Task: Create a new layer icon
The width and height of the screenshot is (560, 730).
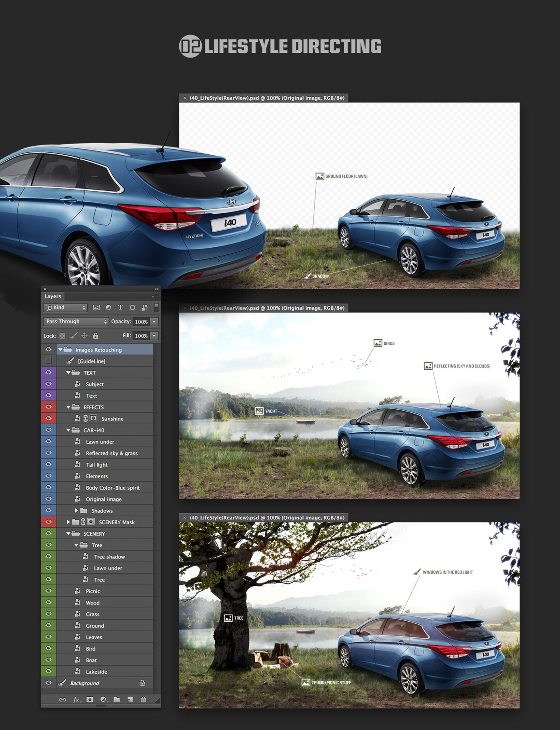Action: (x=130, y=699)
